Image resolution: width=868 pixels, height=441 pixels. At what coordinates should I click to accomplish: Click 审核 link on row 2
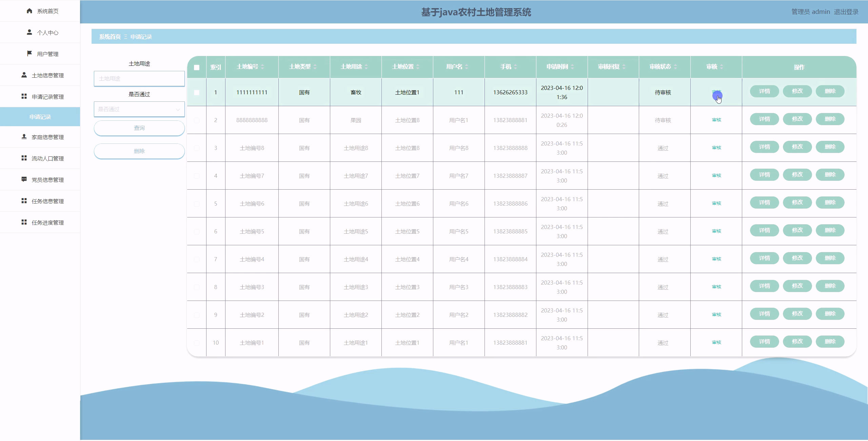716,120
